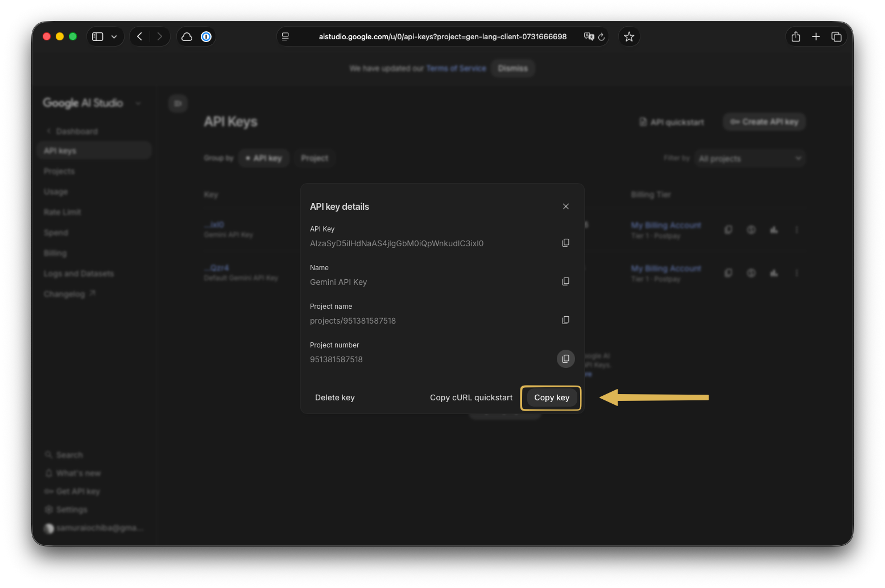
Task: Reload the page
Action: pyautogui.click(x=601, y=36)
